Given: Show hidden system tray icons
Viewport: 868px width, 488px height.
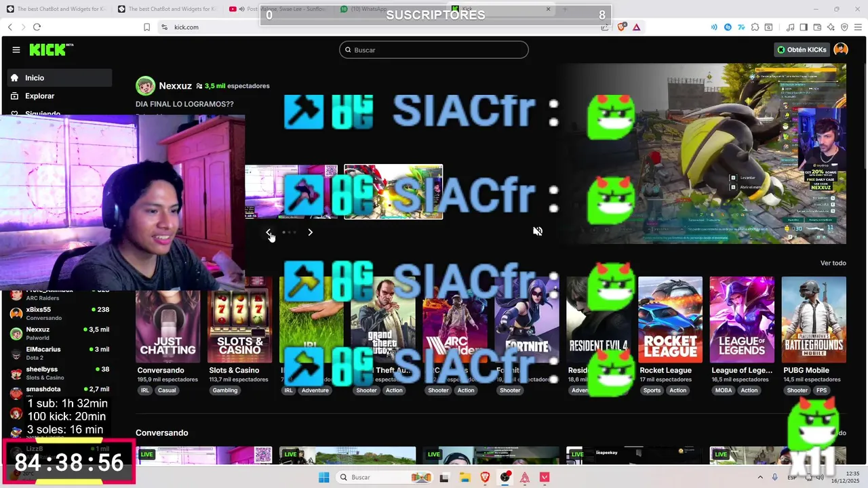Looking at the screenshot, I should pyautogui.click(x=759, y=477).
